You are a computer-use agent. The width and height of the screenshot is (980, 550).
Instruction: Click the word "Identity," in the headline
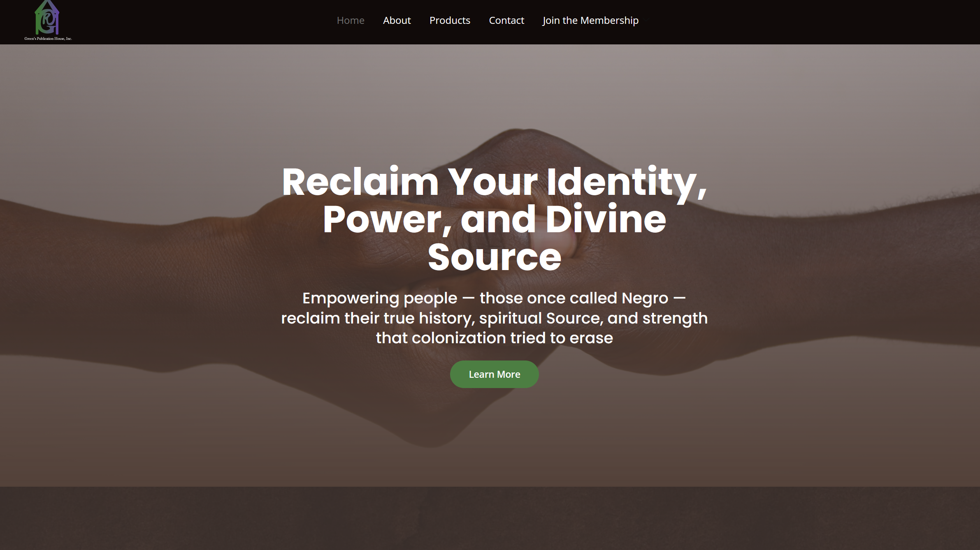pos(627,182)
